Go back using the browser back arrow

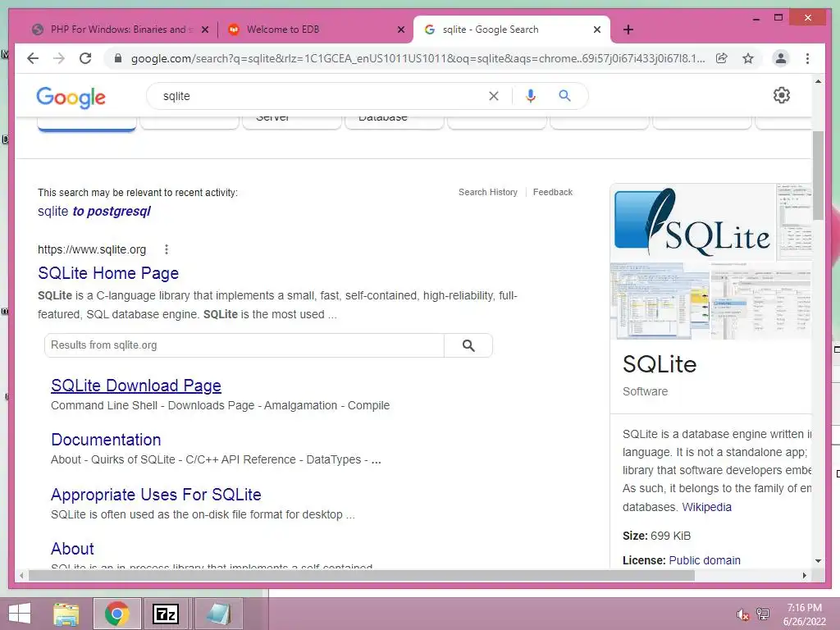click(x=33, y=58)
